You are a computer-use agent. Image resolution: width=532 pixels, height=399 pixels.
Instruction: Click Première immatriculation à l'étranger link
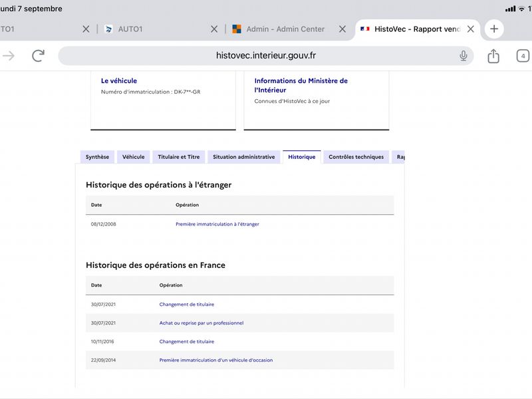[x=217, y=224]
